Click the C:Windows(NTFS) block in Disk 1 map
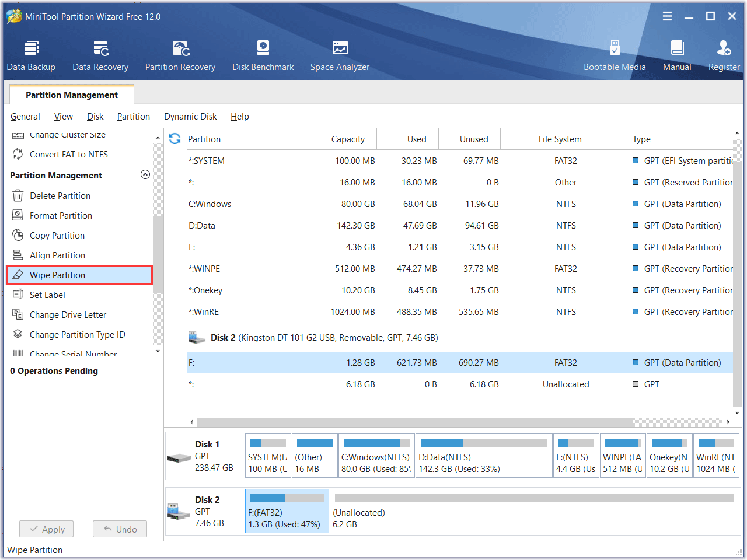Viewport: 747px width, 560px height. tap(376, 456)
